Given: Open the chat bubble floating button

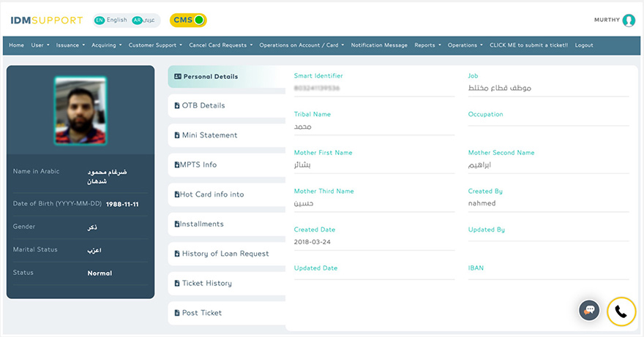Looking at the screenshot, I should pyautogui.click(x=589, y=310).
